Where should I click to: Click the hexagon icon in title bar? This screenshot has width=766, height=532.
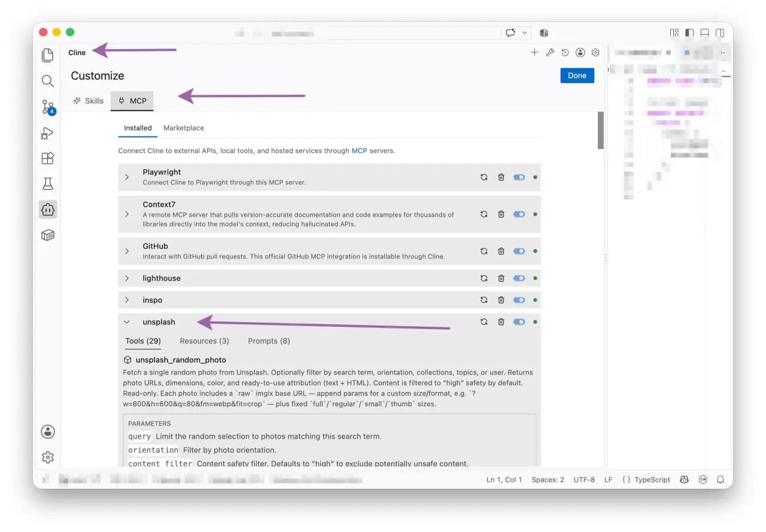[544, 33]
